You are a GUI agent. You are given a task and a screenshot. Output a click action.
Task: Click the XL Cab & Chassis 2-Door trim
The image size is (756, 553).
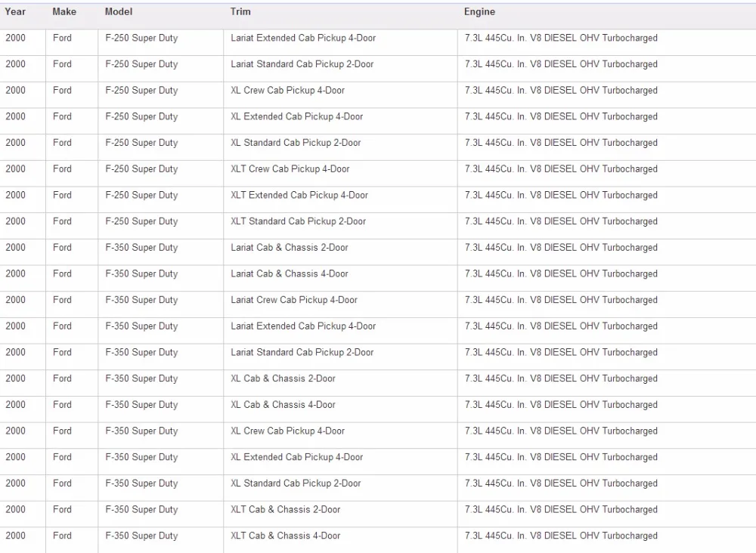point(283,378)
